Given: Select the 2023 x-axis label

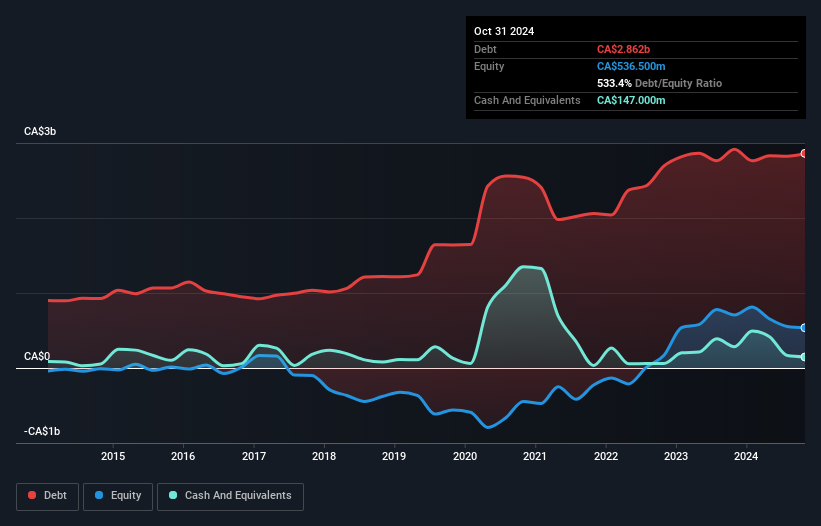Looking at the screenshot, I should click(676, 456).
